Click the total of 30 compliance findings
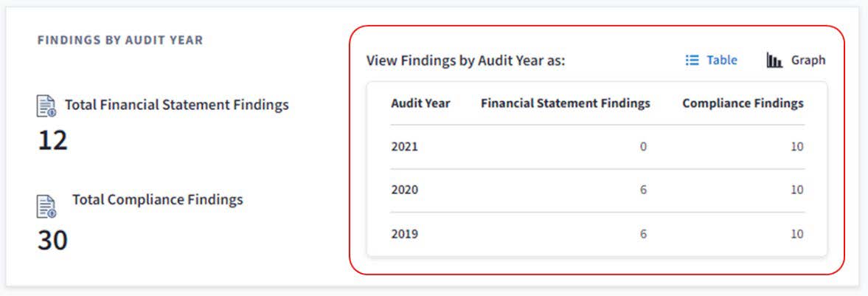This screenshot has height=296, width=868. pos(52,240)
